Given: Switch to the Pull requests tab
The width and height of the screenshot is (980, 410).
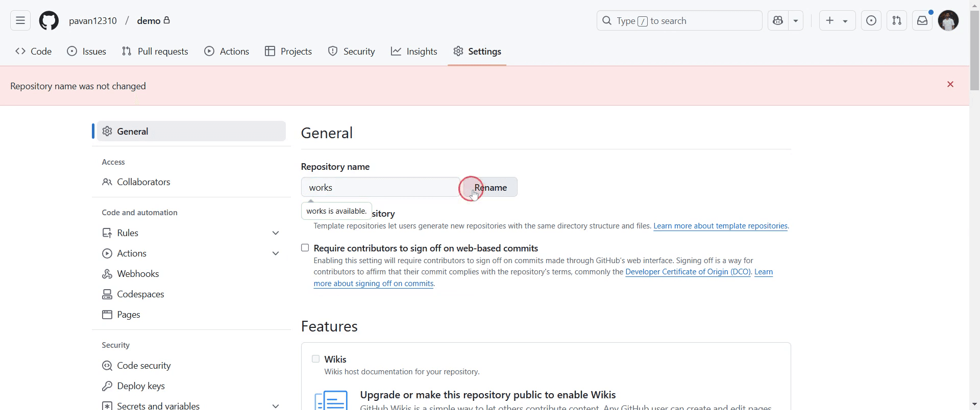Looking at the screenshot, I should point(155,52).
